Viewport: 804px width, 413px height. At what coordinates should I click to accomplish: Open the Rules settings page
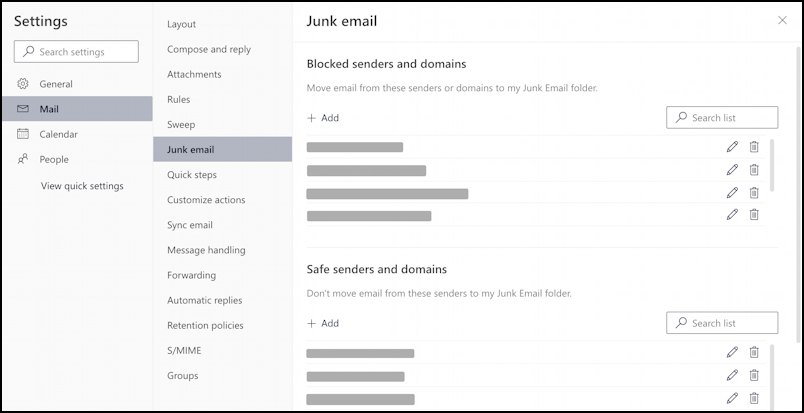(x=179, y=100)
